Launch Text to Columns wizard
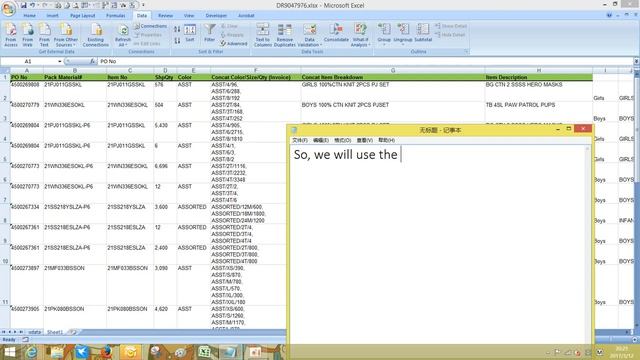This screenshot has height=360, width=640. [x=262, y=35]
